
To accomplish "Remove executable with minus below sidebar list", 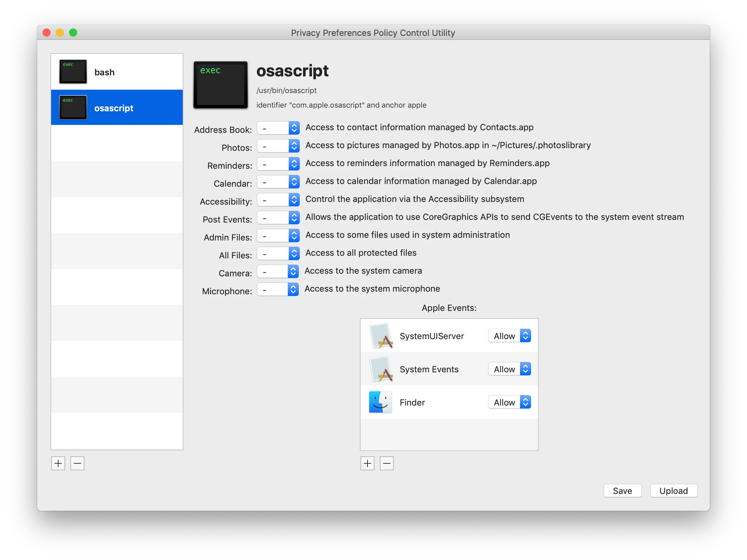I will pyautogui.click(x=77, y=463).
